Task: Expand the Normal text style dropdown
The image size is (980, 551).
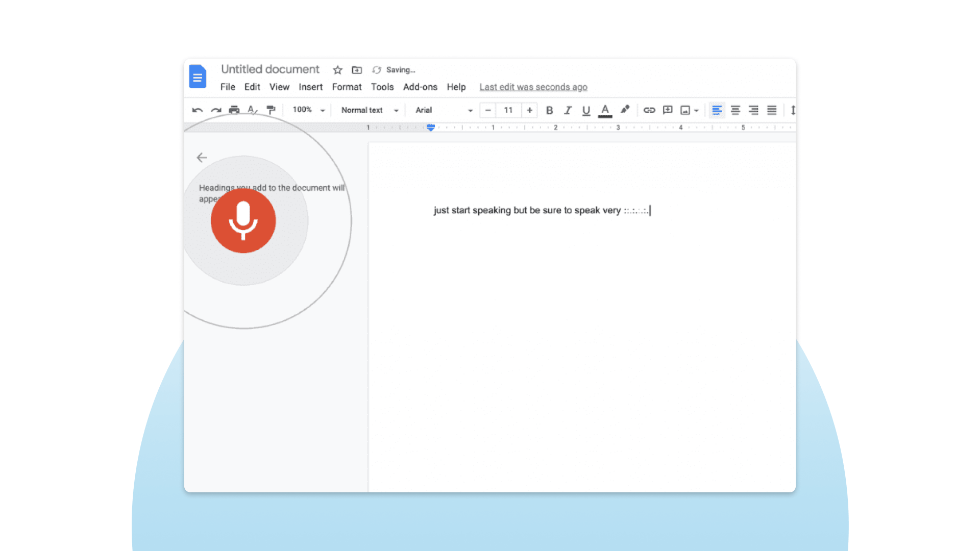Action: 370,110
